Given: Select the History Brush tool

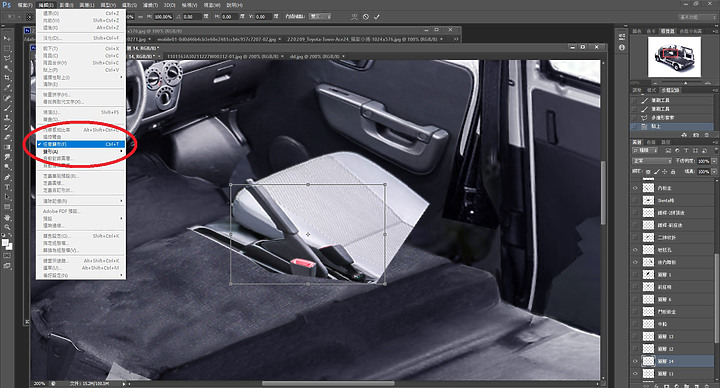Looking at the screenshot, I should [x=7, y=128].
